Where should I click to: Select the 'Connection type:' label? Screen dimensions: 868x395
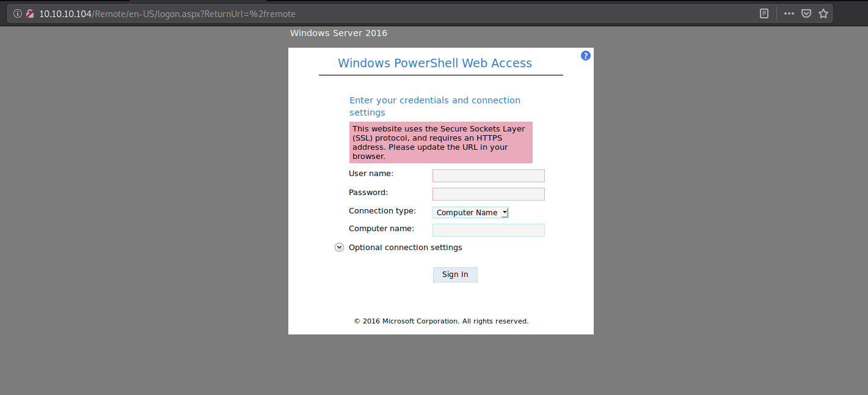pos(382,211)
